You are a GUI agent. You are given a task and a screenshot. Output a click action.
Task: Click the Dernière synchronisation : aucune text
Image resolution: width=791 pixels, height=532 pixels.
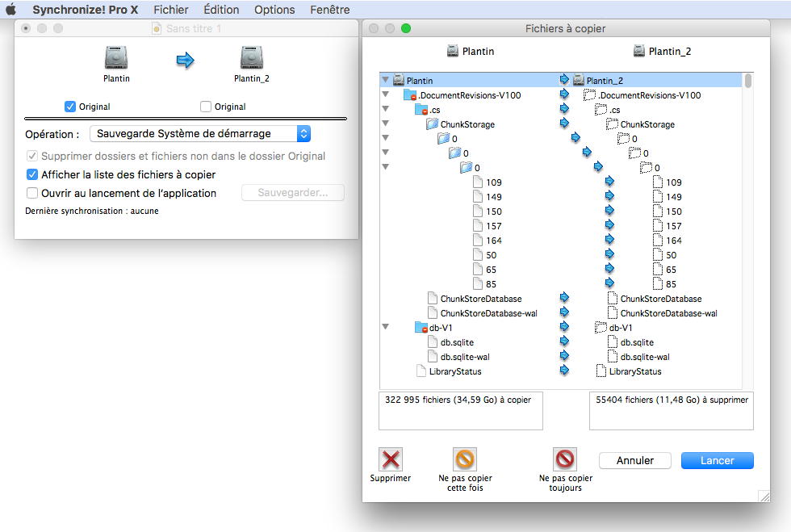(x=92, y=211)
